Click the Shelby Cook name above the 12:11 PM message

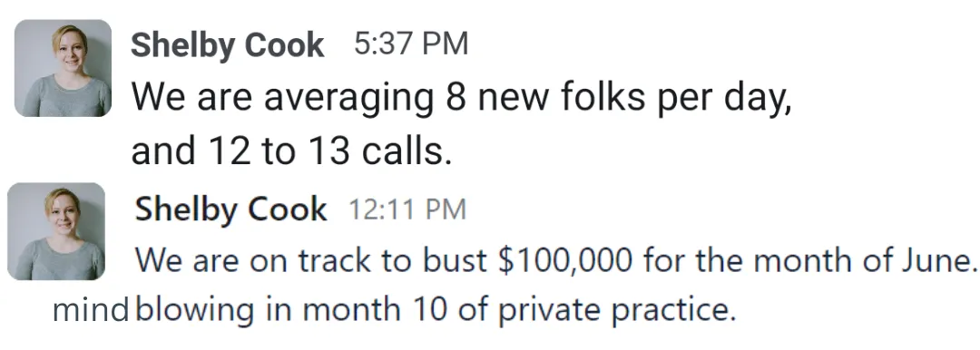230,209
